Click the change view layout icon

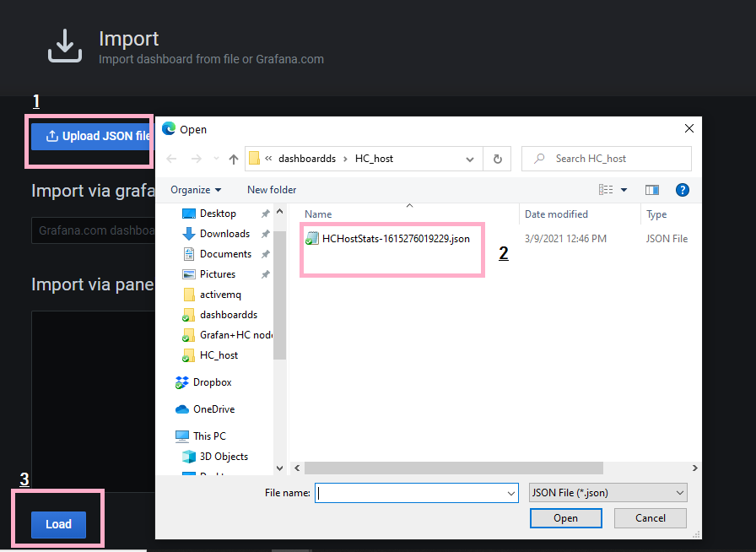click(606, 190)
